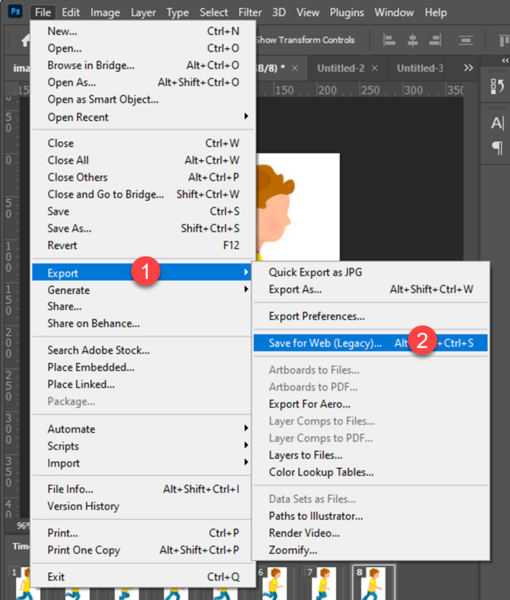
Task: Open the Filter menu
Action: (250, 13)
